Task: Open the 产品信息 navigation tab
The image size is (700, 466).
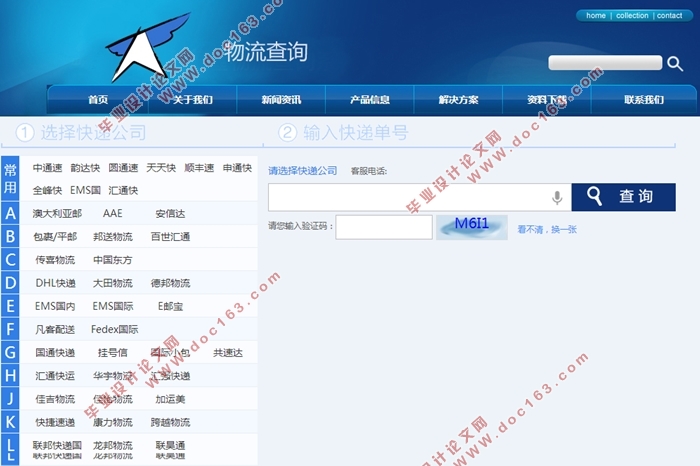Action: click(370, 100)
